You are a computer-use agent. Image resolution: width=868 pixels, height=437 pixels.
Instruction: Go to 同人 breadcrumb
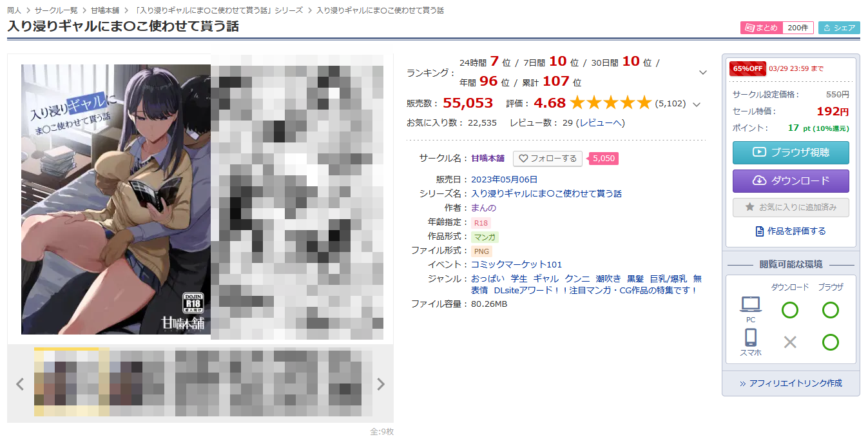click(x=14, y=10)
